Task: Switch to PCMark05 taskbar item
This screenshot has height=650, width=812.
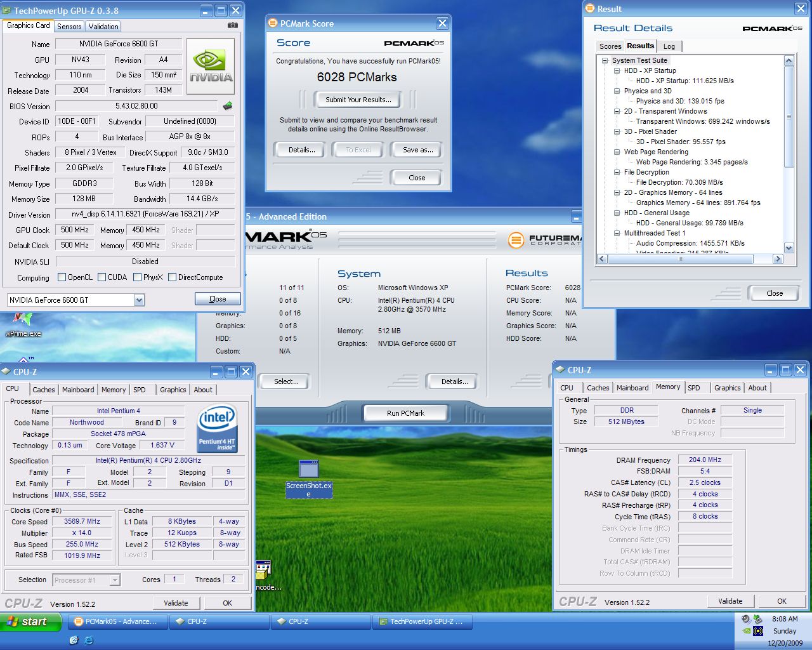Action: click(118, 621)
